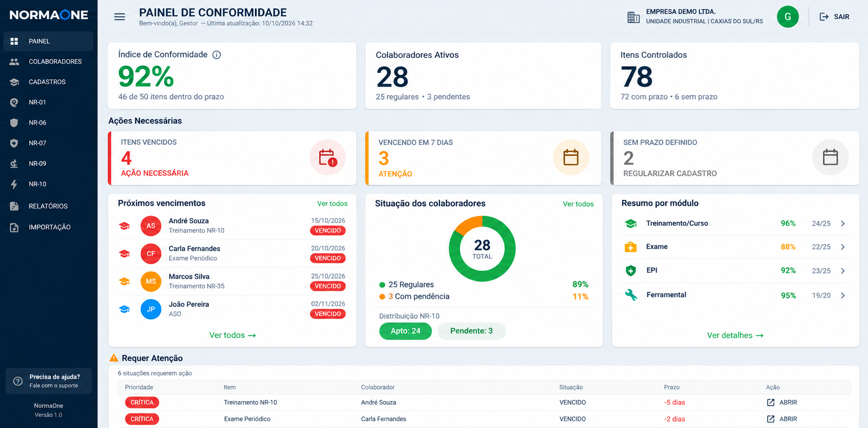Click the company building icon

point(633,18)
